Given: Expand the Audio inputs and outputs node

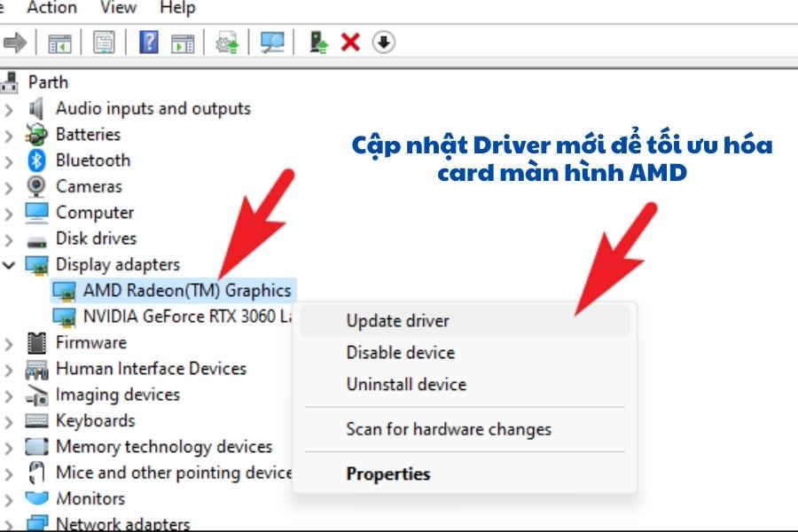Looking at the screenshot, I should pyautogui.click(x=10, y=109).
